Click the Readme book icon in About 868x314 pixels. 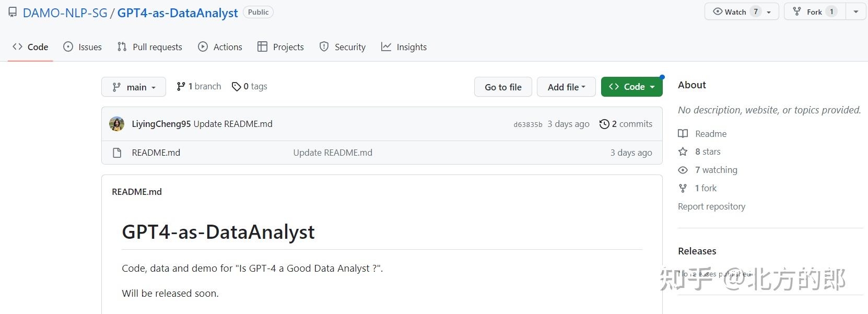[x=683, y=134]
